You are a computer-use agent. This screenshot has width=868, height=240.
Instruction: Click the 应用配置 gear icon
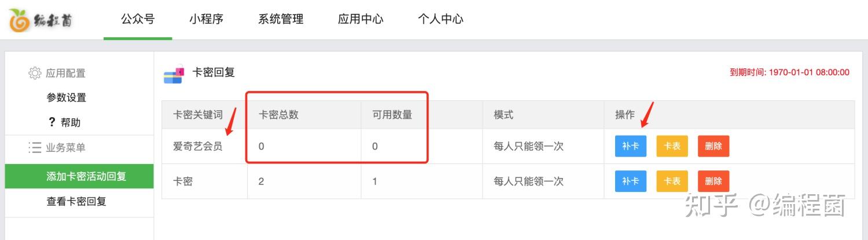point(35,73)
